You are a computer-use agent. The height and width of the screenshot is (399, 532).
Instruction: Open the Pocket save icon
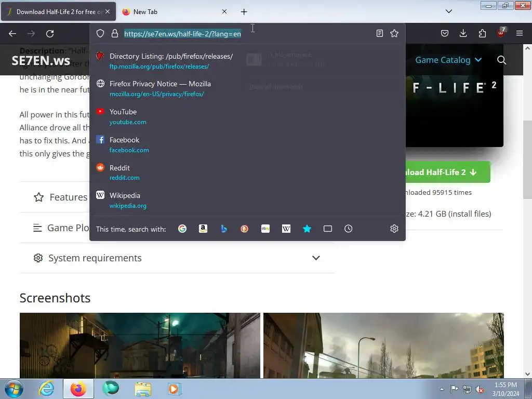[x=445, y=33]
